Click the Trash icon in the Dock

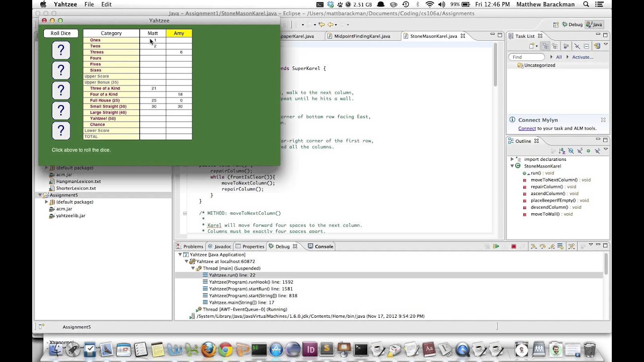coord(590,349)
